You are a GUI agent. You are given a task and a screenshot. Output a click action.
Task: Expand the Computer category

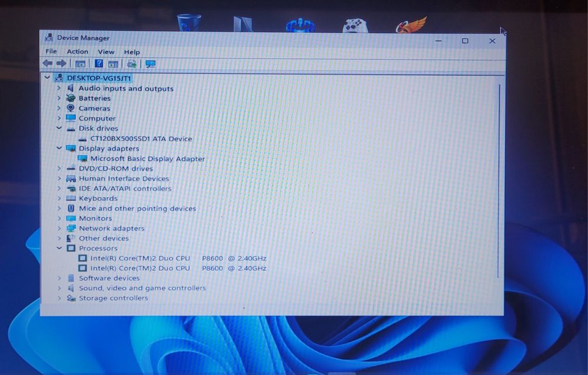pyautogui.click(x=59, y=118)
